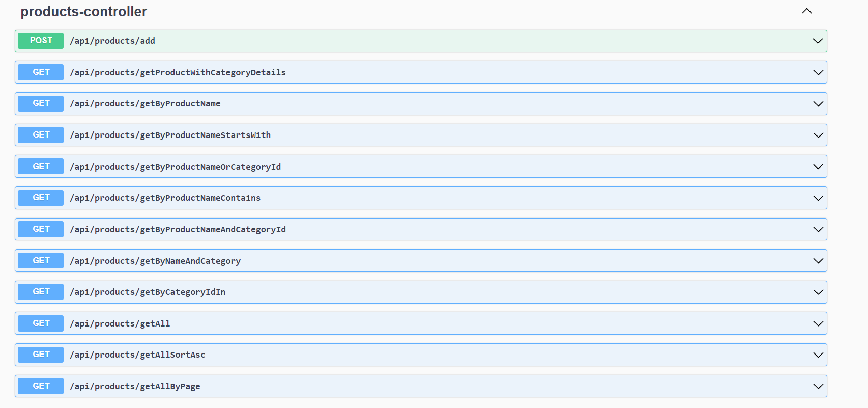Image resolution: width=868 pixels, height=408 pixels.
Task: Open the products-controller heading
Action: point(83,11)
